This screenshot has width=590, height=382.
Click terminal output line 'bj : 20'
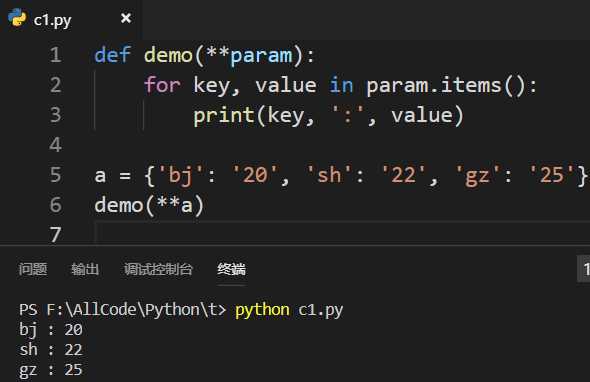pyautogui.click(x=51, y=330)
